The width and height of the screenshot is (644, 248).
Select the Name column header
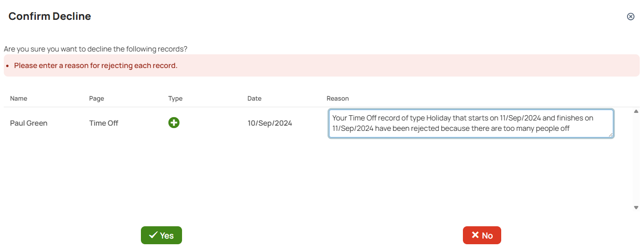pos(18,99)
